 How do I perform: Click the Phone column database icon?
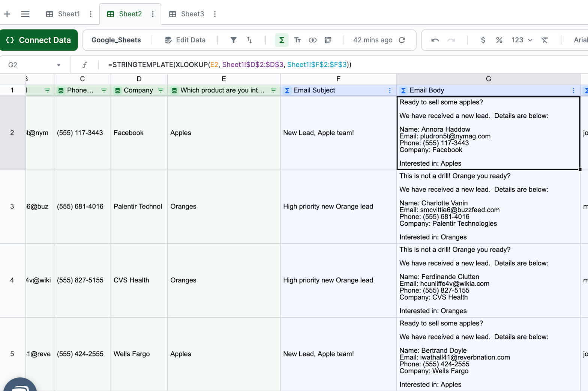(61, 90)
